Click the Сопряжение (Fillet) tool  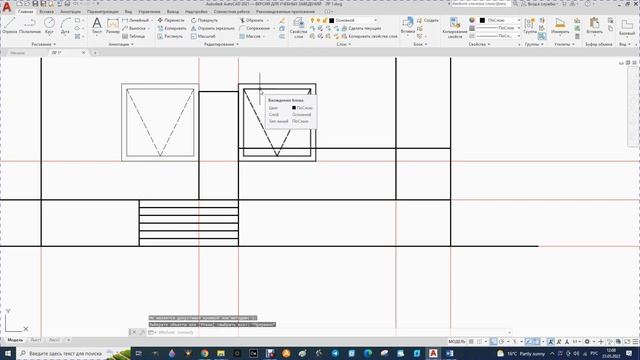coord(255,28)
